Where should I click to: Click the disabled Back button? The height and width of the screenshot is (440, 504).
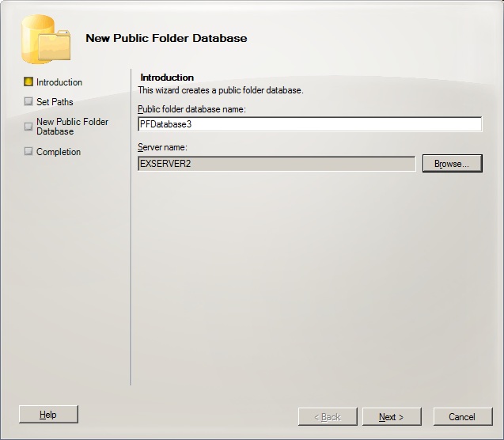[x=328, y=417]
